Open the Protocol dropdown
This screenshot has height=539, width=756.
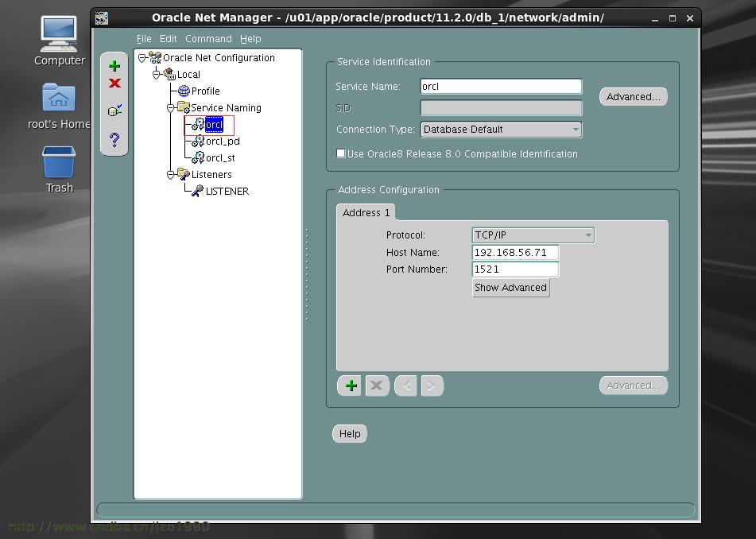tap(533, 235)
